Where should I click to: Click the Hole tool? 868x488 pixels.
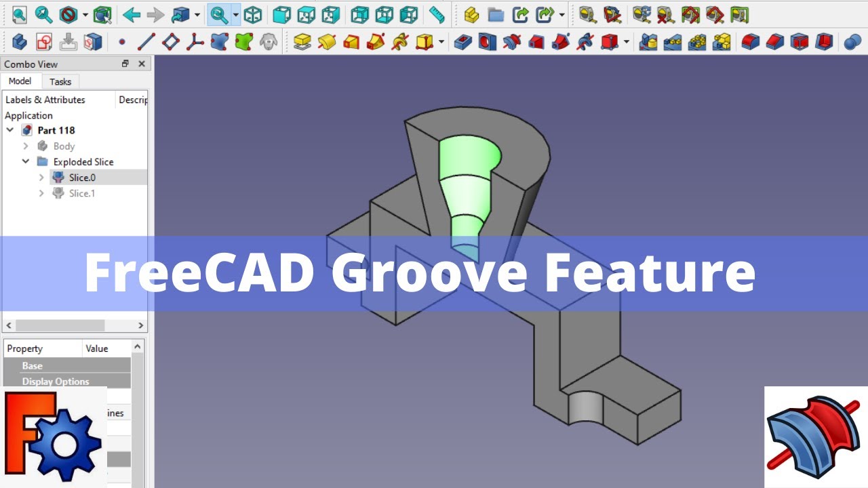488,42
